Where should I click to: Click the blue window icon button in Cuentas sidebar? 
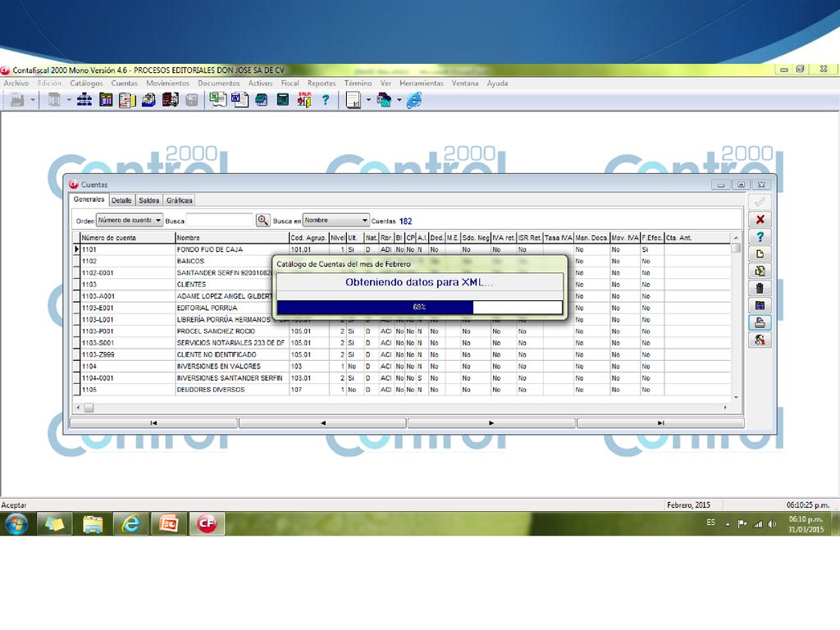pos(760,305)
